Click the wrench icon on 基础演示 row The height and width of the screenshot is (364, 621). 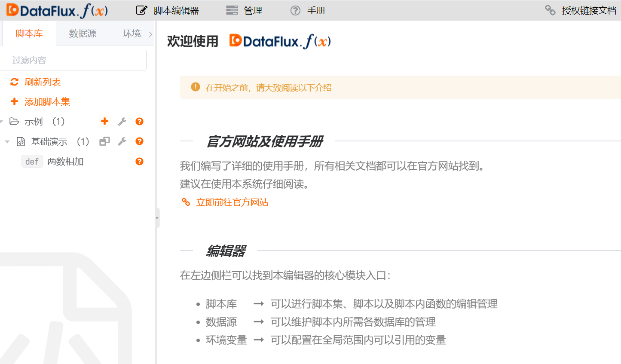(122, 141)
